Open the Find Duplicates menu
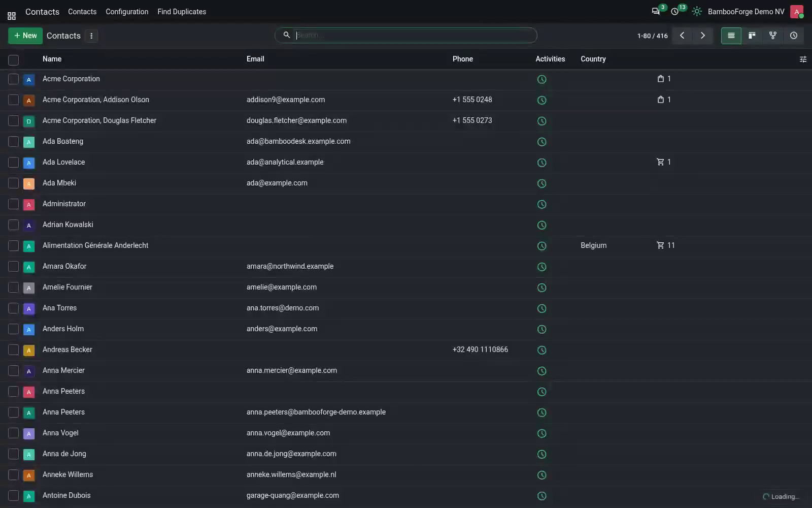Viewport: 812px width, 508px height. pos(182,12)
